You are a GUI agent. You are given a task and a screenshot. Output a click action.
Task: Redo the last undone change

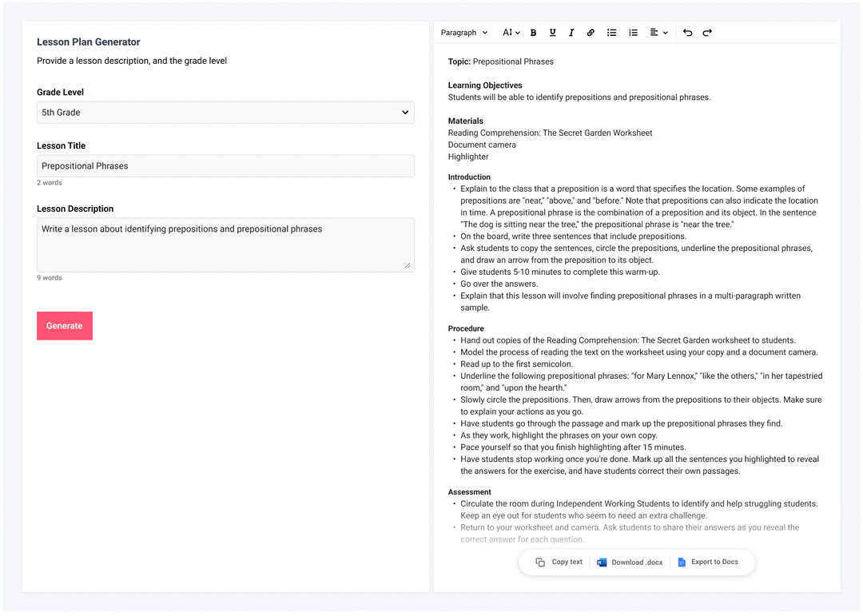pyautogui.click(x=707, y=33)
